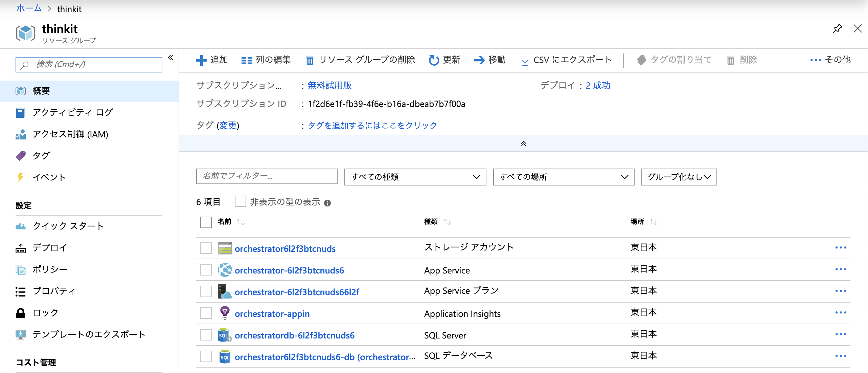Click the plus icon for 追加
This screenshot has width=868, height=373.
tap(201, 60)
